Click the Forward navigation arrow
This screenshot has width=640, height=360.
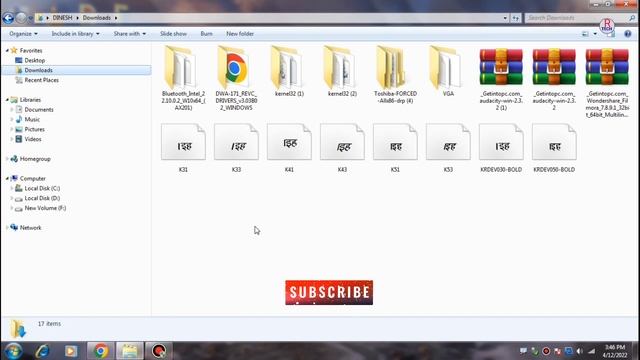[x=21, y=18]
